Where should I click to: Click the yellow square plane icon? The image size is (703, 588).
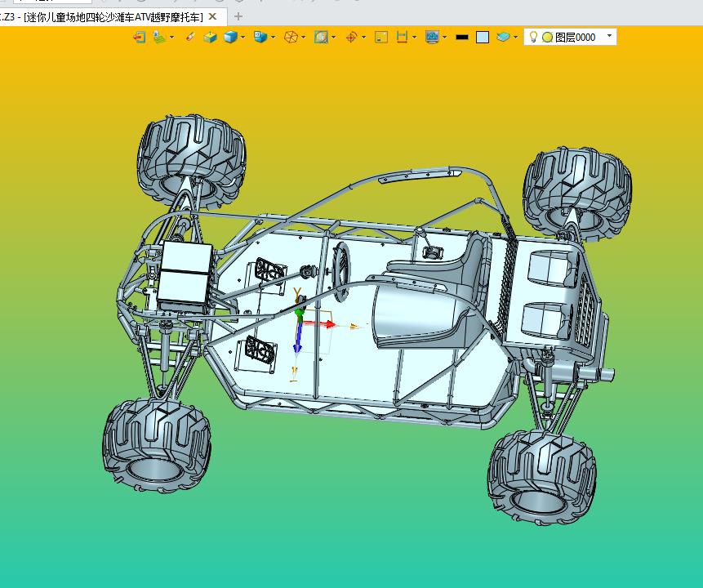click(x=381, y=37)
